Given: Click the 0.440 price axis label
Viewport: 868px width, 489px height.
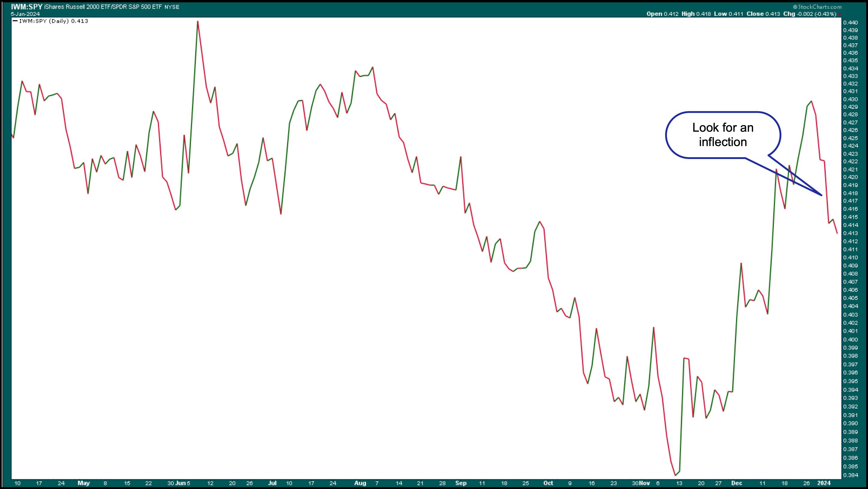Looking at the screenshot, I should (851, 22).
